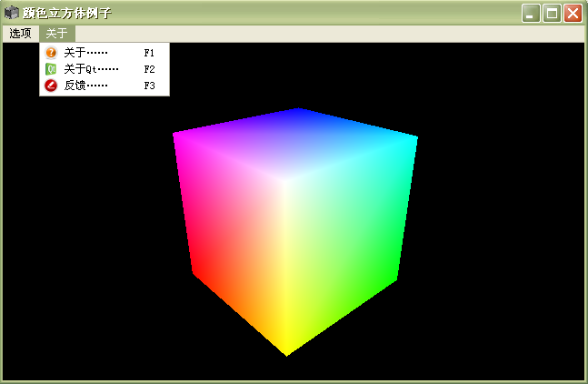Open the 选项 menu

pyautogui.click(x=20, y=33)
